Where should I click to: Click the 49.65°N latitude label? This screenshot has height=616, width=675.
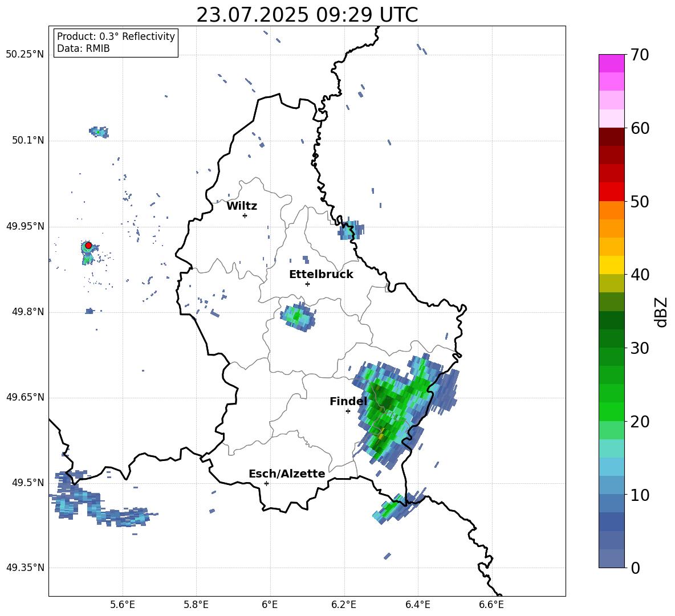point(25,397)
